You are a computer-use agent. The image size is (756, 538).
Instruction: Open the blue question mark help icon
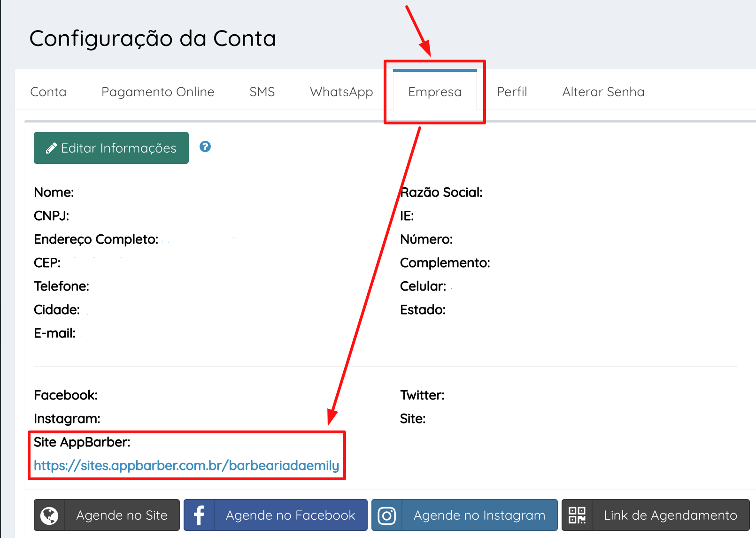point(205,147)
